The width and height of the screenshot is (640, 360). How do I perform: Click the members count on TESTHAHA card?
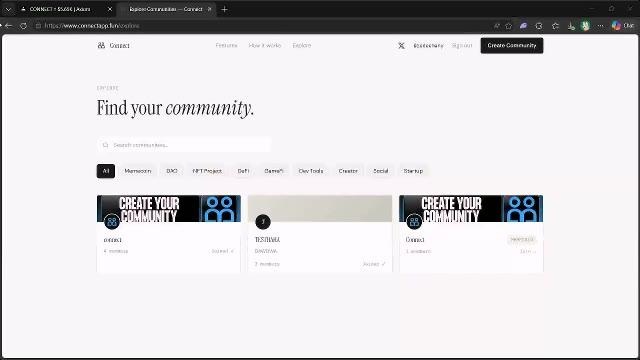(267, 264)
